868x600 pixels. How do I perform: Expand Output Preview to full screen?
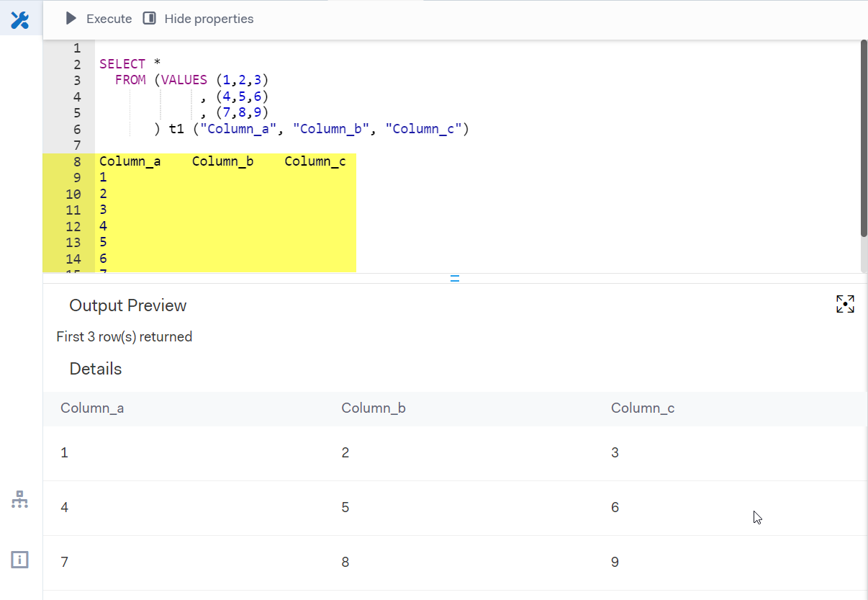[x=845, y=304]
